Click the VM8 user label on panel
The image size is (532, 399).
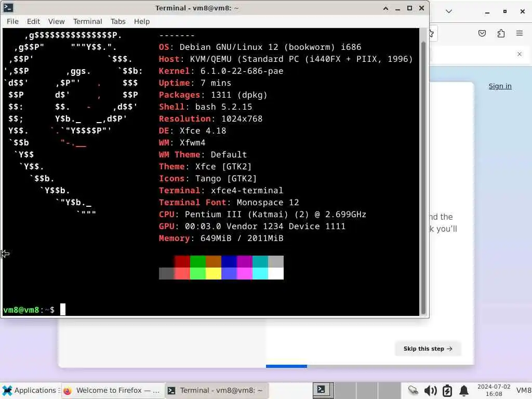(x=524, y=391)
